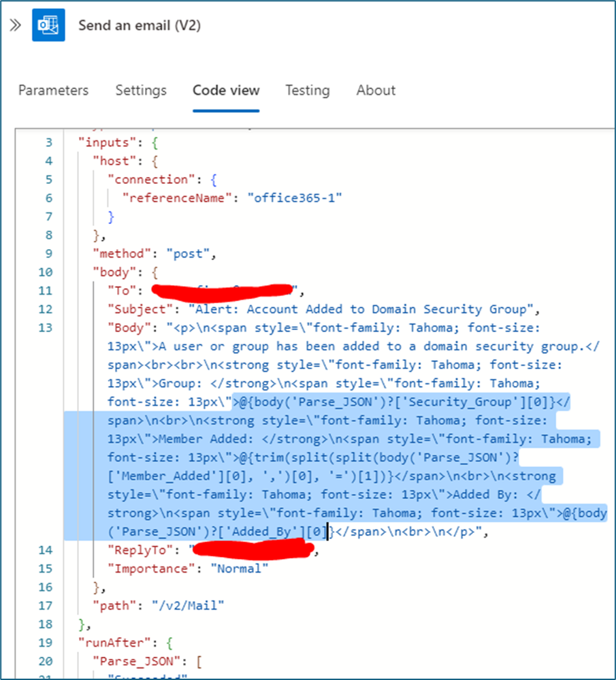This screenshot has width=616, height=680.
Task: Click the "/v2/Mail" value
Action: pos(189,606)
